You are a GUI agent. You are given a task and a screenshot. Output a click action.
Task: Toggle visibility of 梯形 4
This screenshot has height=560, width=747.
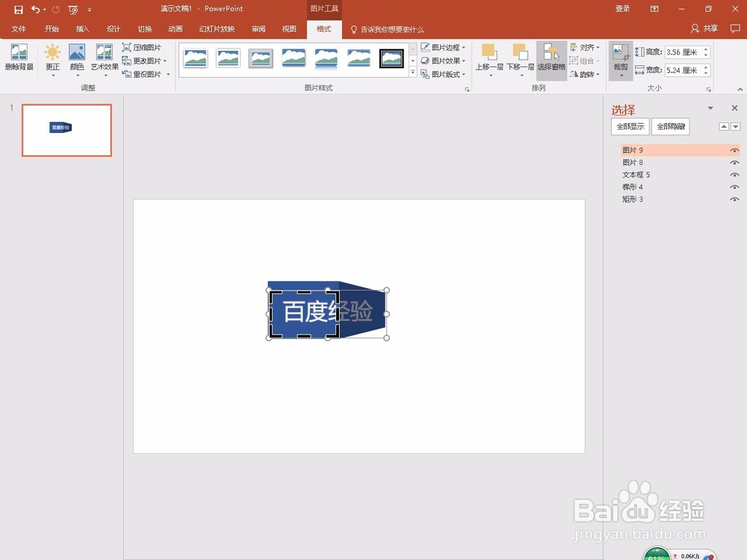click(x=734, y=187)
